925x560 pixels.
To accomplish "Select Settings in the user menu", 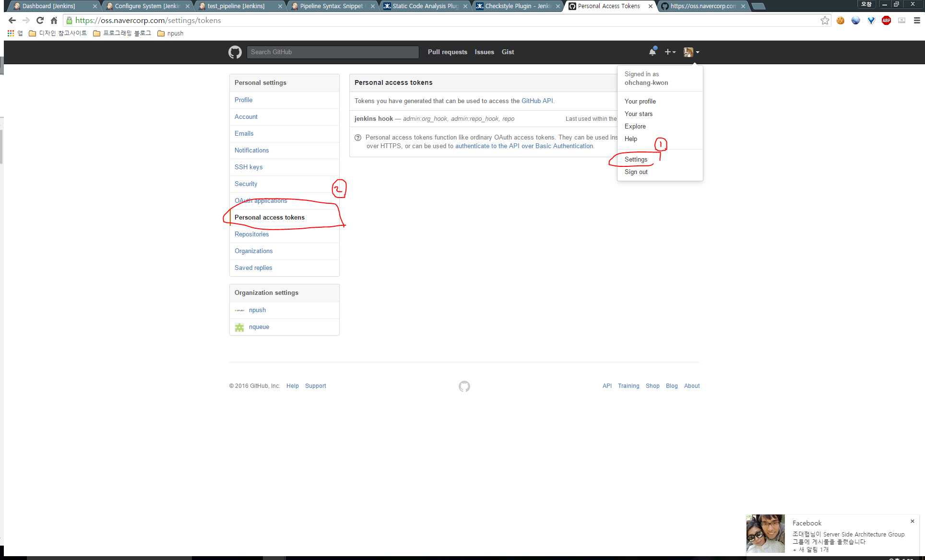I will pyautogui.click(x=636, y=159).
